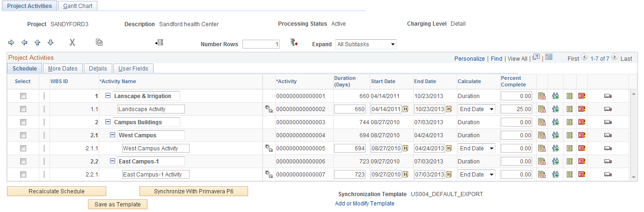This screenshot has height=212, width=644.
Task: Tick the Select checkbox for Landscape Activity row
Action: tap(23, 109)
